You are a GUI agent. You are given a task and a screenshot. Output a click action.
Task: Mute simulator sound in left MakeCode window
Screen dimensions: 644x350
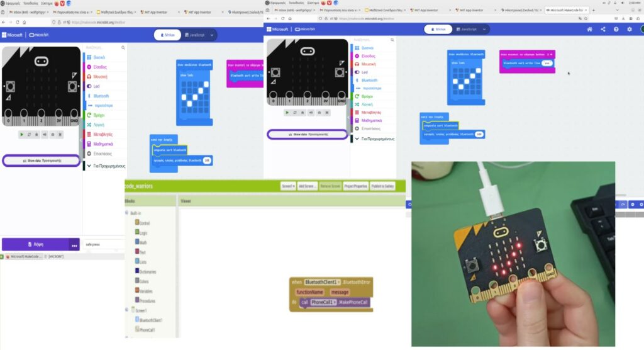45,135
